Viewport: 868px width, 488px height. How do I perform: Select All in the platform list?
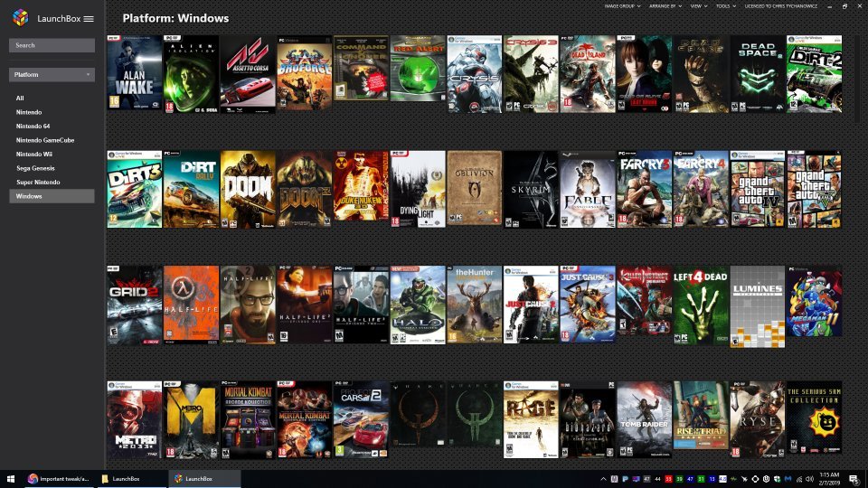click(x=20, y=98)
